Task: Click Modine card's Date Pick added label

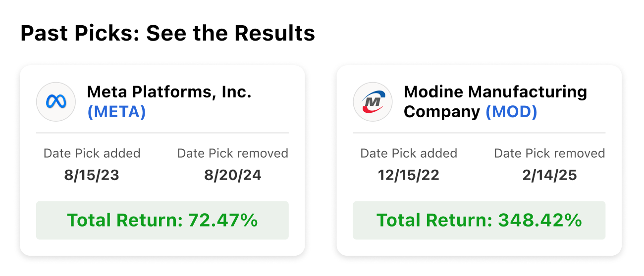Action: [x=408, y=153]
